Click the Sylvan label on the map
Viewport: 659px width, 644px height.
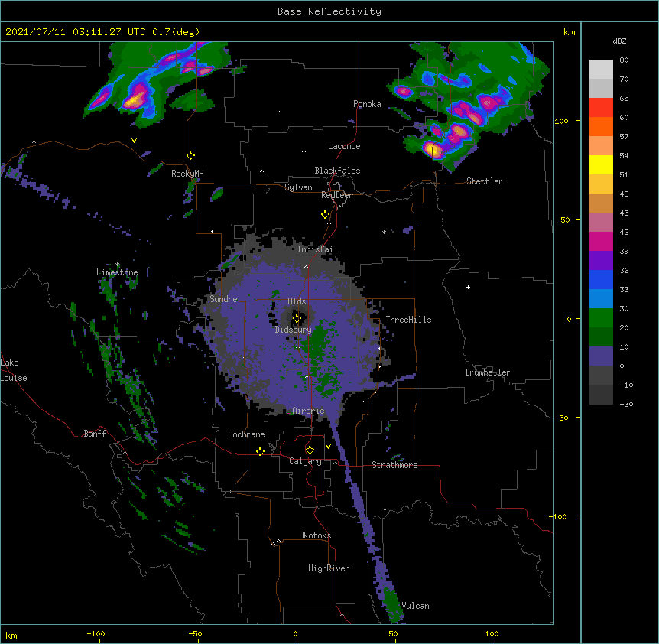[298, 187]
